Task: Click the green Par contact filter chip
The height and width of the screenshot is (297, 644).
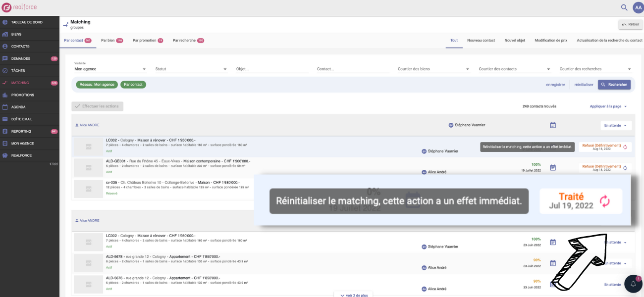Action: 133,85
